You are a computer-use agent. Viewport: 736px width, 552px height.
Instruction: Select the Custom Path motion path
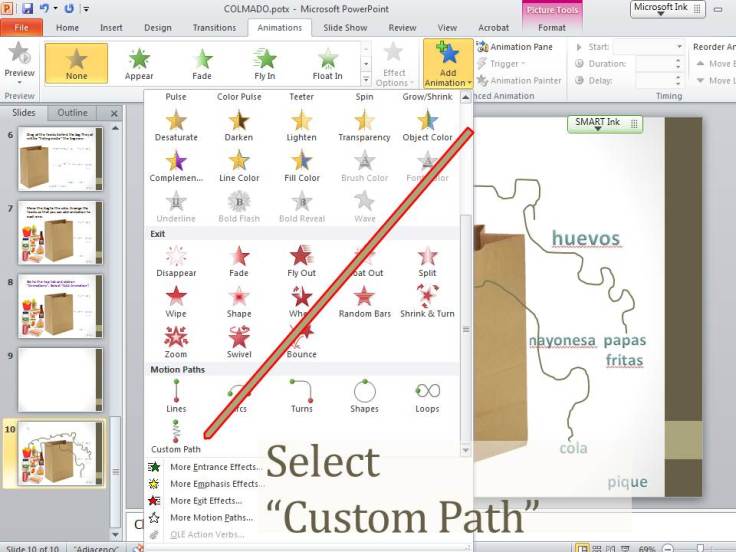tap(176, 437)
